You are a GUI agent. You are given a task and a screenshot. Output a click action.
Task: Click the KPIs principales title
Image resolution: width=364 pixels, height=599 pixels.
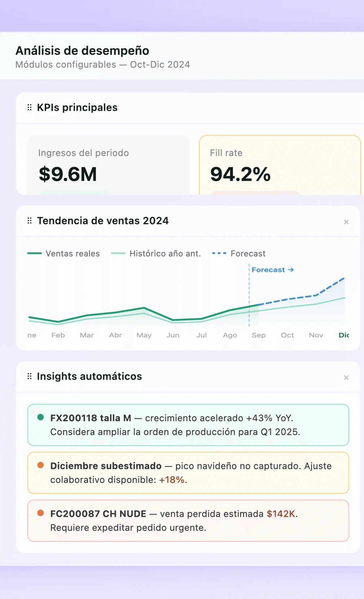(77, 108)
